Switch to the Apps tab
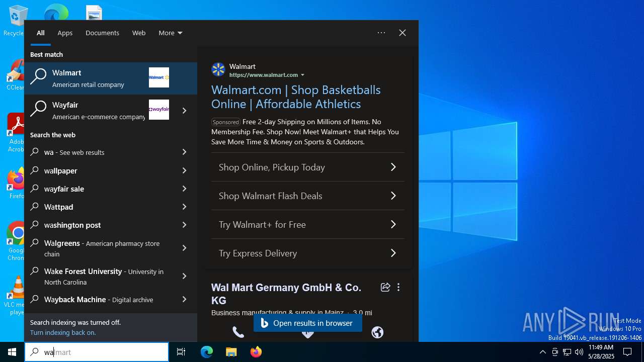The height and width of the screenshot is (362, 644). (x=65, y=33)
